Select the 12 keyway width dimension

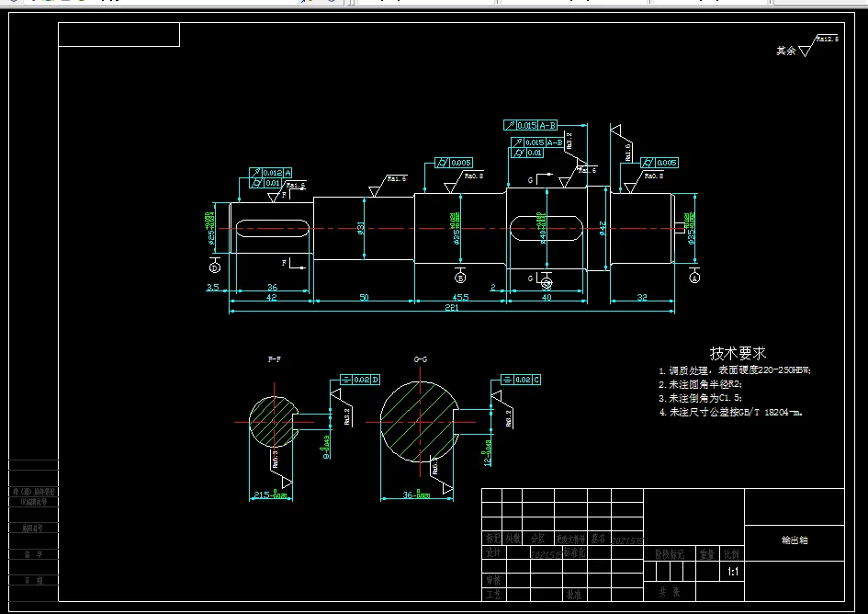pos(487,453)
